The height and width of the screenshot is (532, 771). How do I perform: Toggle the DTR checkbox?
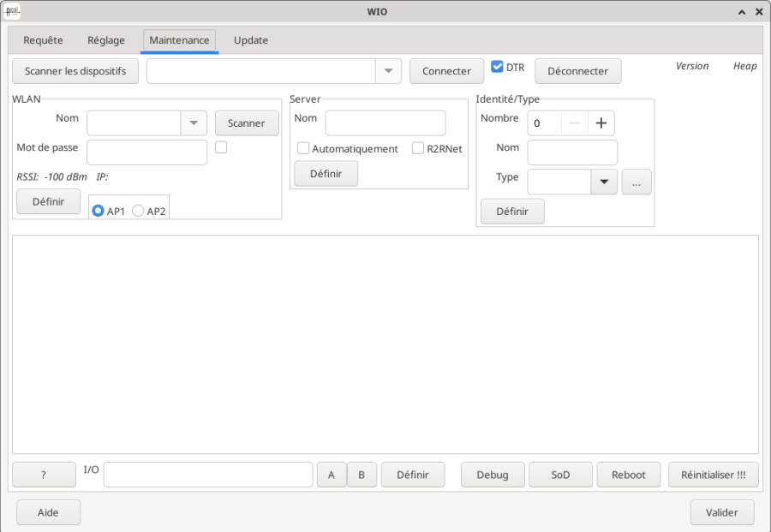tap(497, 67)
